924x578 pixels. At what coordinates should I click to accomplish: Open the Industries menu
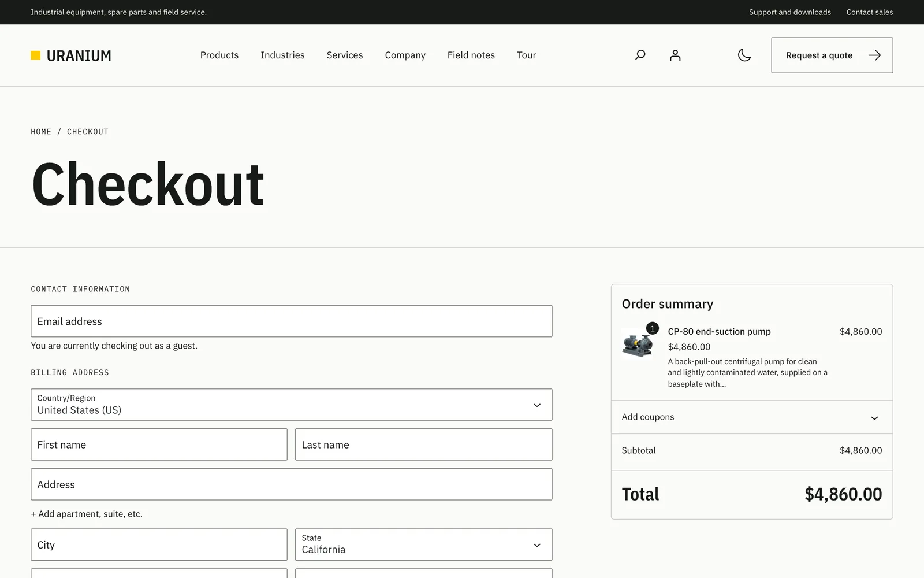(282, 55)
